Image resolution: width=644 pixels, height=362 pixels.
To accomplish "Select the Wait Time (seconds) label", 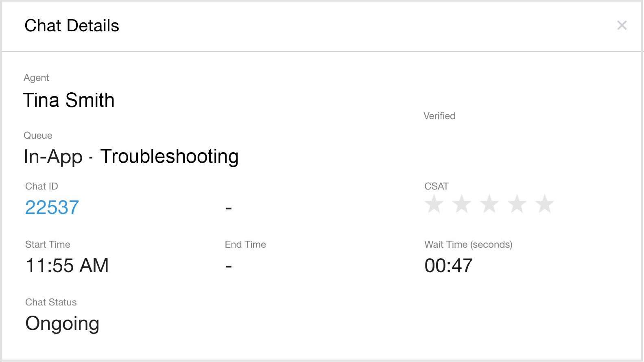I will pos(468,244).
